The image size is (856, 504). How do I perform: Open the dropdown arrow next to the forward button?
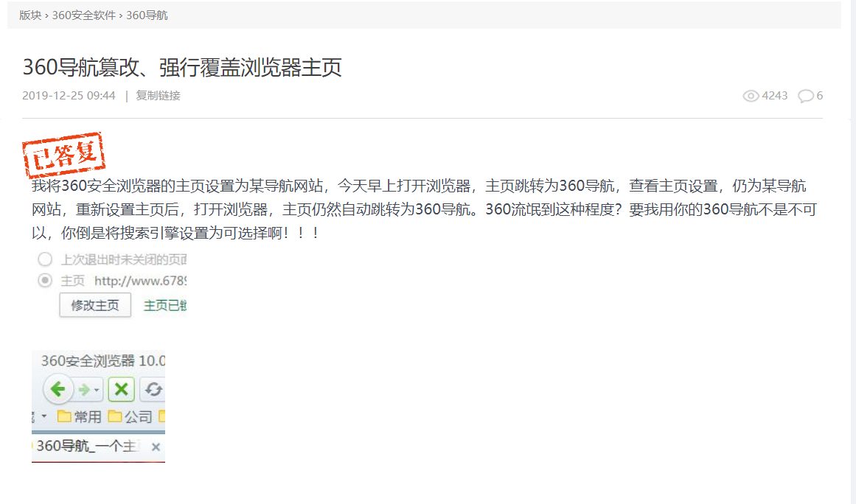click(97, 390)
